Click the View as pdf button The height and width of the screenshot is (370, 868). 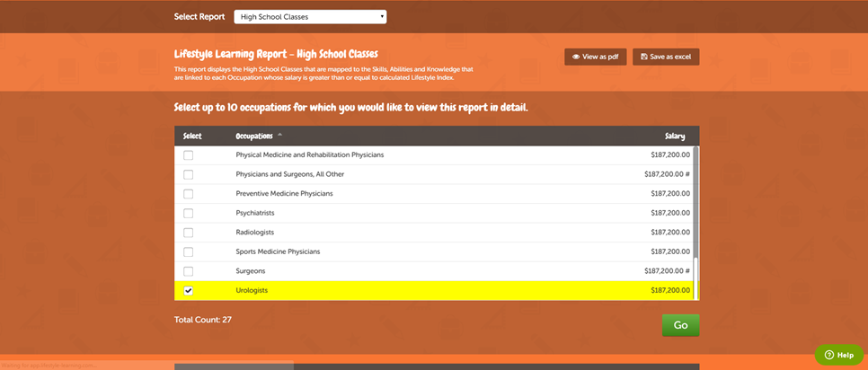click(x=595, y=57)
